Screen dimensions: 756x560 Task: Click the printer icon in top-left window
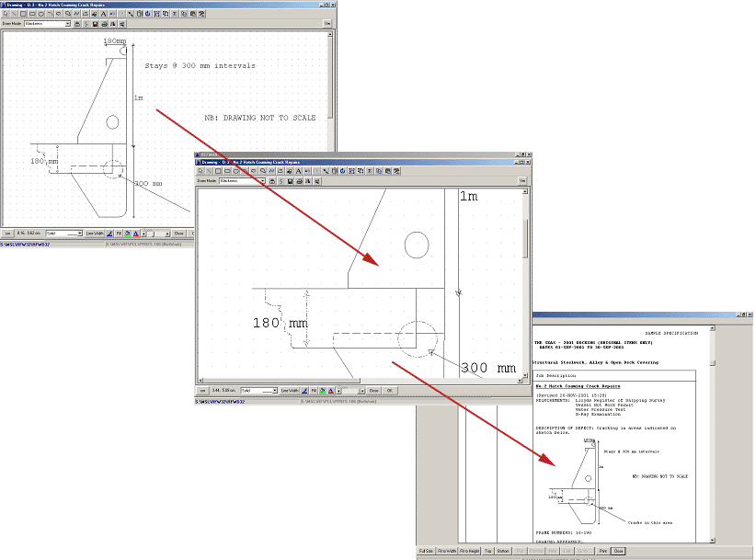pyautogui.click(x=105, y=24)
